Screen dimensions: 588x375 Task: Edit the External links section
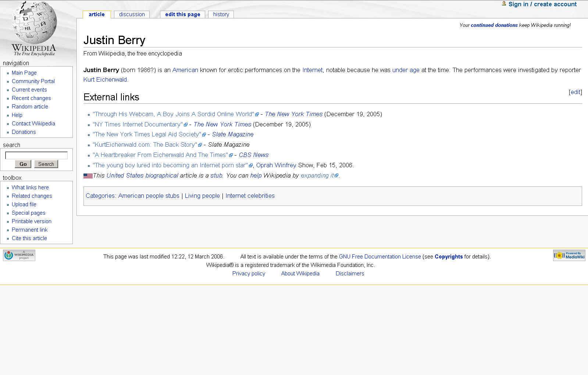575,92
